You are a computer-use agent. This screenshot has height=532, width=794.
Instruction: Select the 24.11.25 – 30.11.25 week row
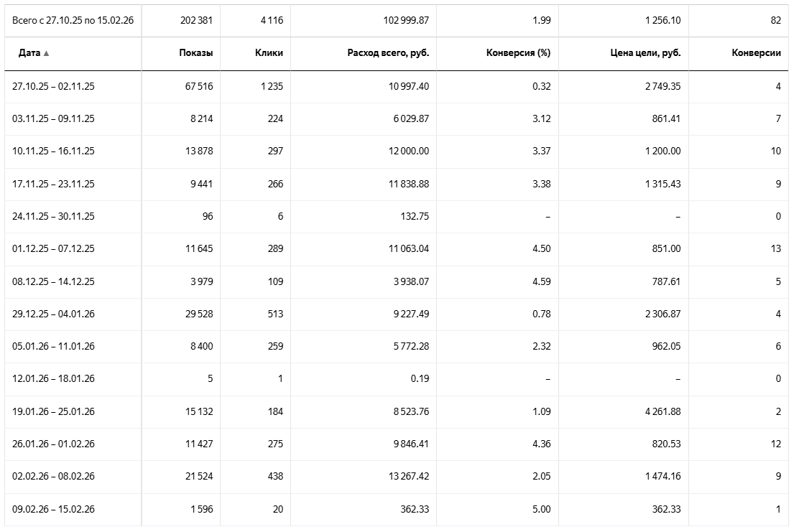[x=54, y=216]
